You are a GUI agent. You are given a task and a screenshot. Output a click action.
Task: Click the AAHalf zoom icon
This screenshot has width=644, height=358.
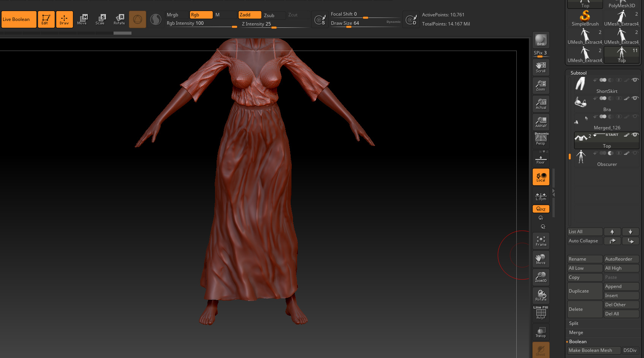coord(541,122)
